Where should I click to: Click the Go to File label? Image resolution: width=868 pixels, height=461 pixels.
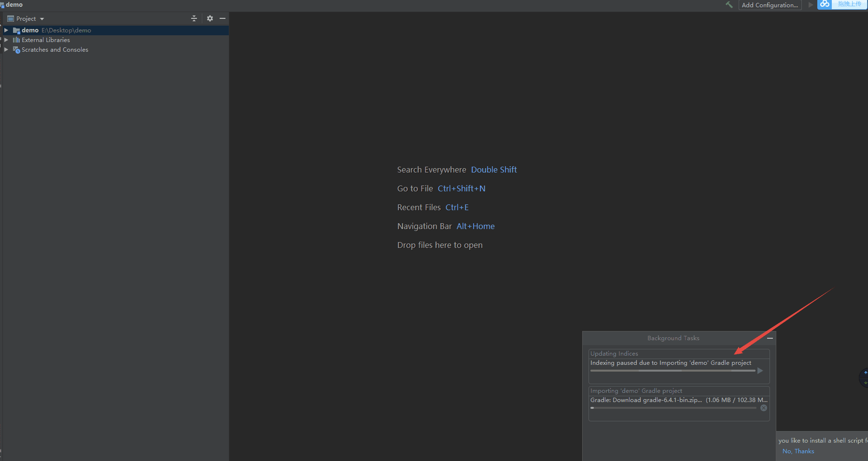[415, 188]
